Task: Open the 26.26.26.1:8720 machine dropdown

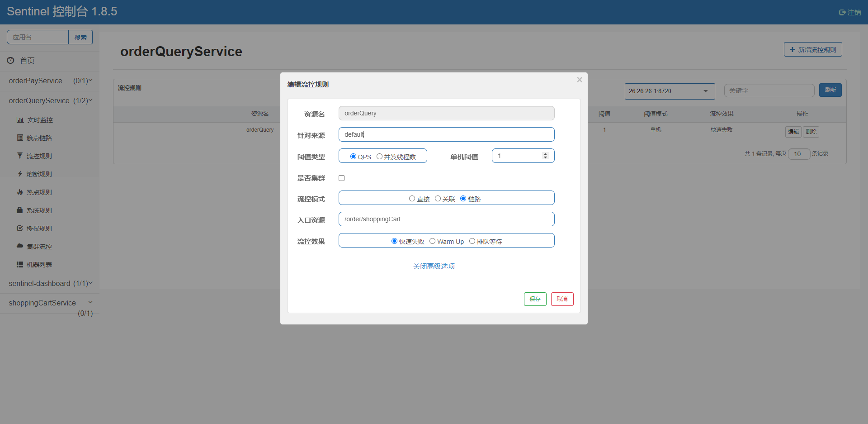Action: click(x=670, y=91)
